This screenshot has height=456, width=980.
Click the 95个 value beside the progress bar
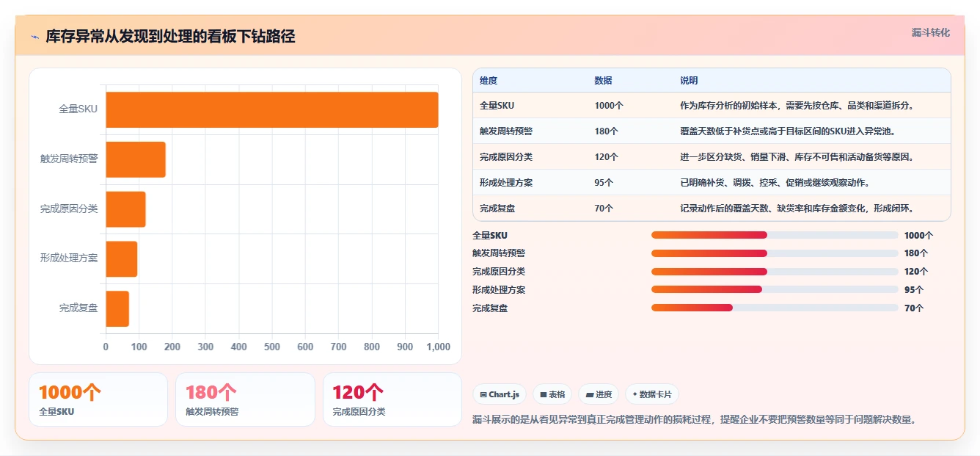coord(914,289)
